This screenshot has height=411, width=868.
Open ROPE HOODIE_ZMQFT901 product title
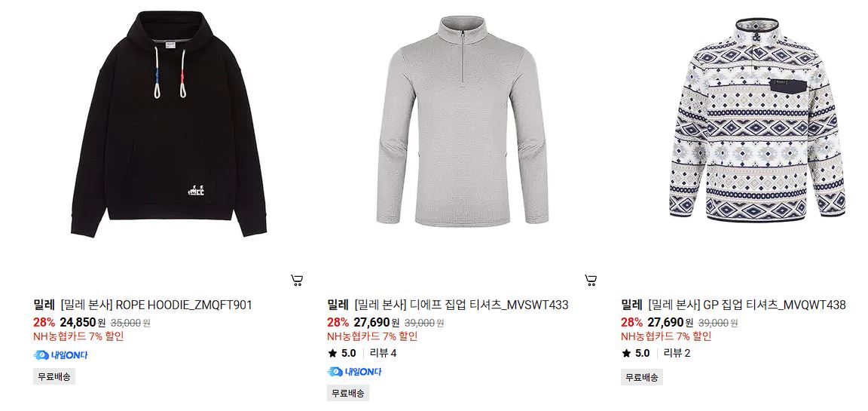pyautogui.click(x=156, y=305)
